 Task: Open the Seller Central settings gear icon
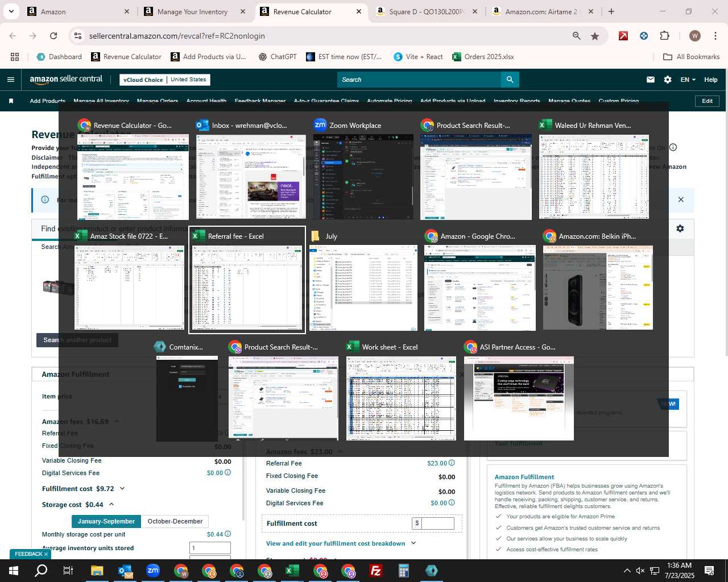pos(668,80)
